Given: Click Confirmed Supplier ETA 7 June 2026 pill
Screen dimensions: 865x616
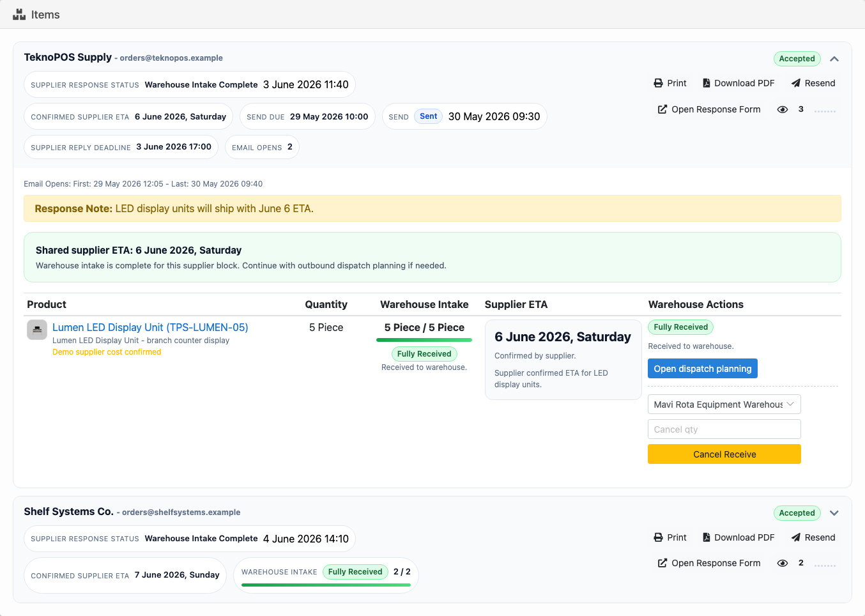Looking at the screenshot, I should point(125,575).
